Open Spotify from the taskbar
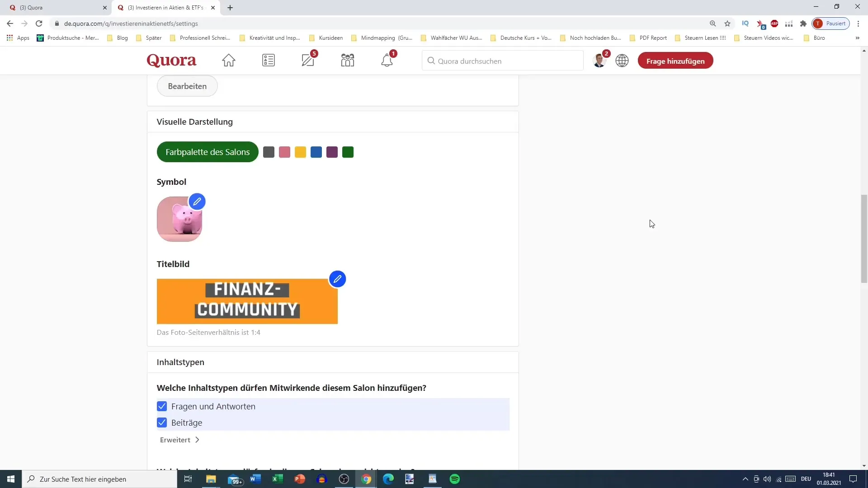 tap(455, 479)
